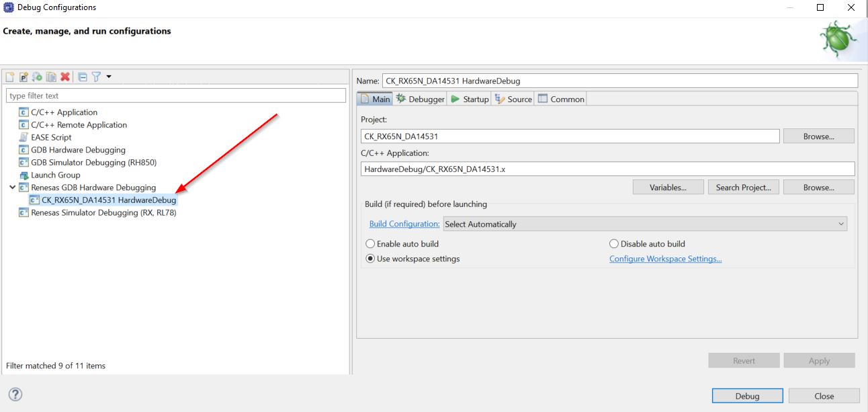Switch to the Debugger tab
Image resolution: width=868 pixels, height=412 pixels.
coord(421,99)
